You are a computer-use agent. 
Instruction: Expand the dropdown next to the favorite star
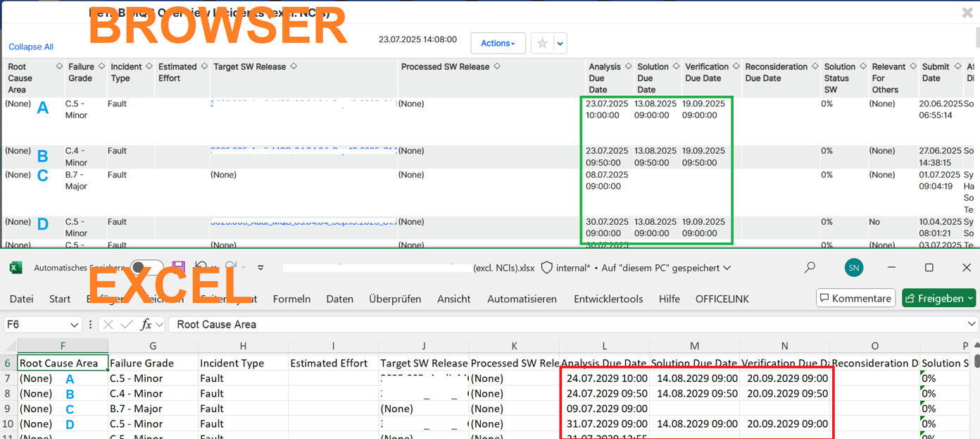560,43
